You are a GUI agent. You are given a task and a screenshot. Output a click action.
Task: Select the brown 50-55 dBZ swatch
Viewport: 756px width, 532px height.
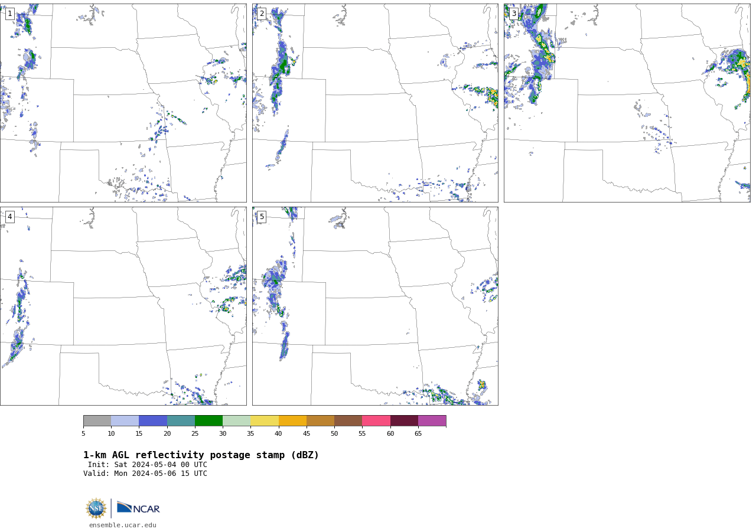pos(348,421)
